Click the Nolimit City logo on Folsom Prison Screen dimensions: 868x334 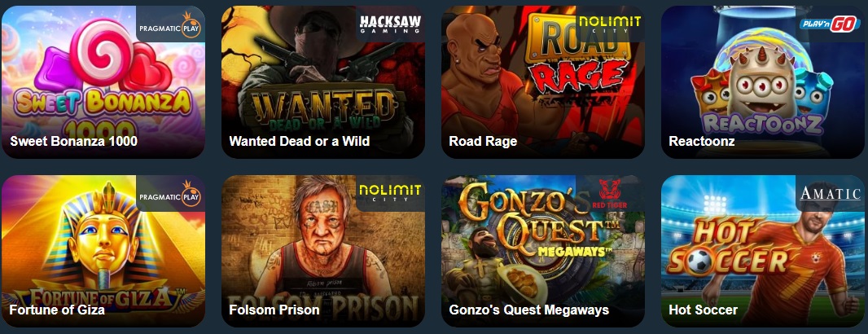(x=390, y=194)
